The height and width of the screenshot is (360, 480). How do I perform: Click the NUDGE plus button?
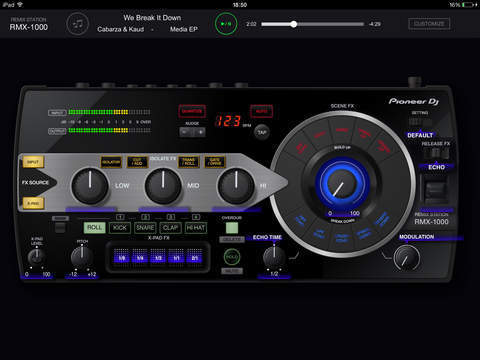[200, 132]
